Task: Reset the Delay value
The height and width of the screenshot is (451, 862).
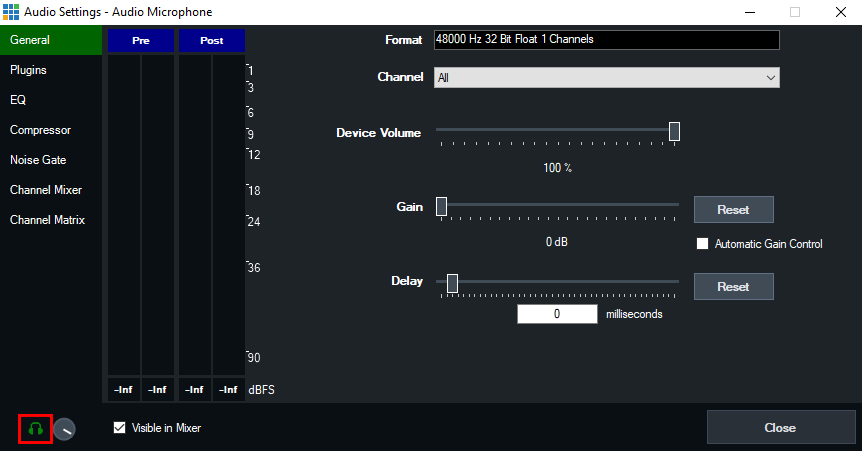Action: click(x=733, y=287)
